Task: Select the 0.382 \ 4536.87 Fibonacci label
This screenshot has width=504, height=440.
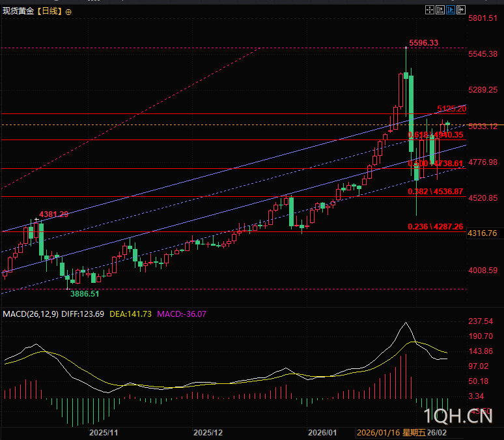Action: pyautogui.click(x=435, y=192)
